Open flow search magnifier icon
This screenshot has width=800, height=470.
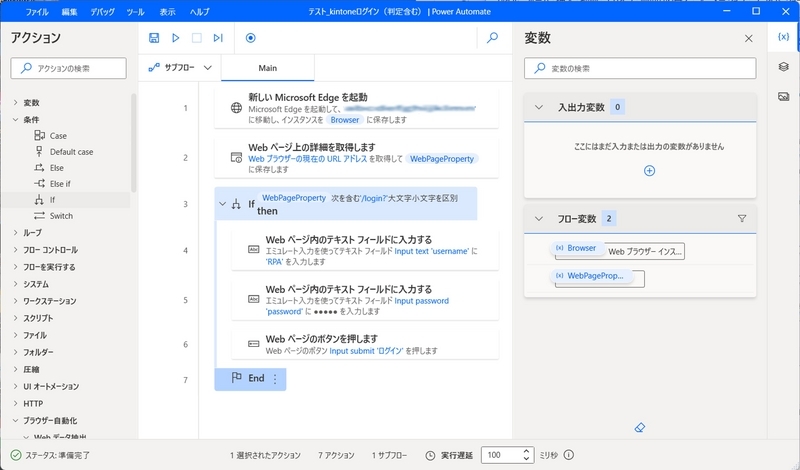(x=492, y=38)
